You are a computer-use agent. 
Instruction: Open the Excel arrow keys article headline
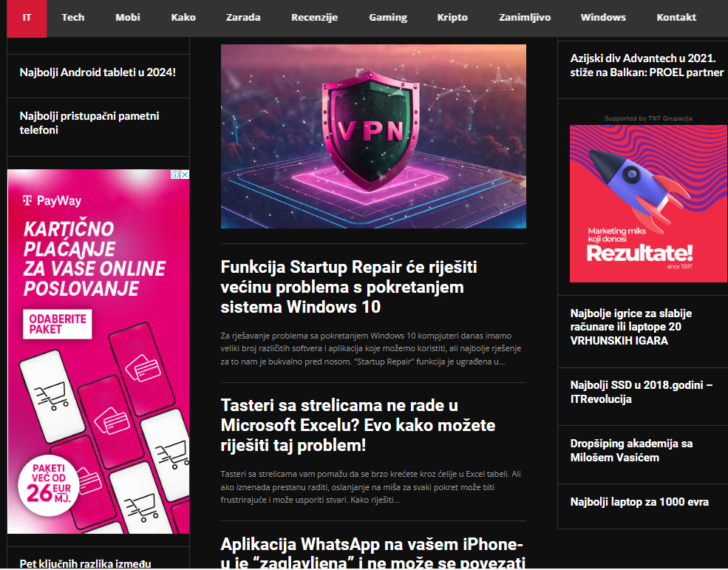[x=358, y=425]
